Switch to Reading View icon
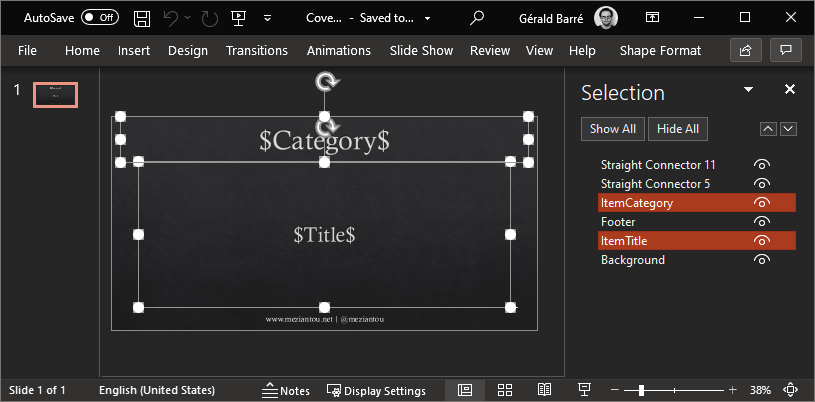Viewport: 815px width, 402px height. [544, 390]
